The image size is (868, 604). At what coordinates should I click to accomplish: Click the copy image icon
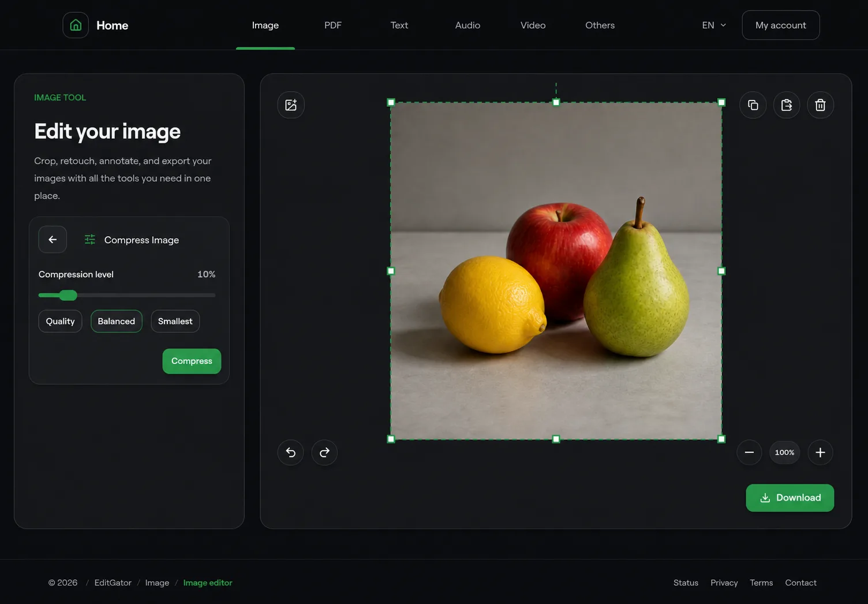[753, 105]
